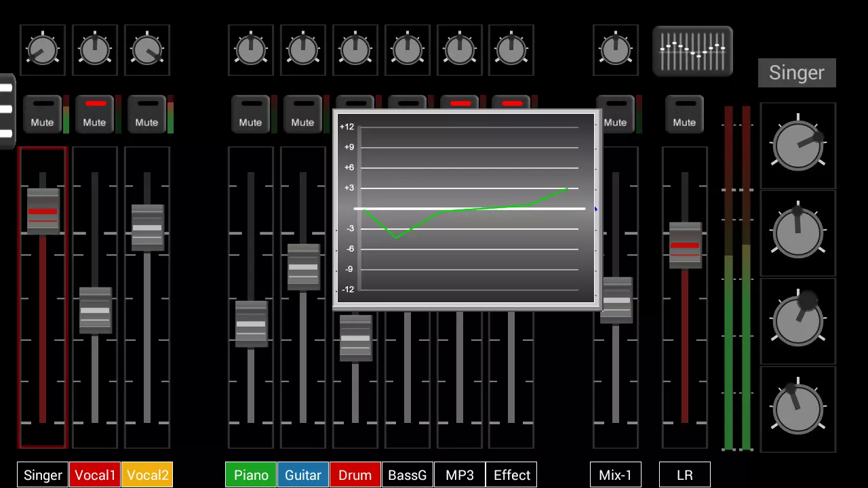Click the Singer channel fader handle
Image resolution: width=868 pixels, height=488 pixels.
pos(43,211)
